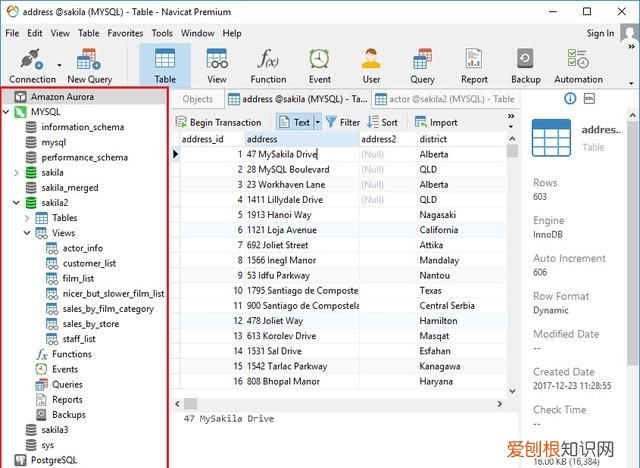Image resolution: width=640 pixels, height=468 pixels.
Task: Click the Sign In link
Action: [600, 33]
